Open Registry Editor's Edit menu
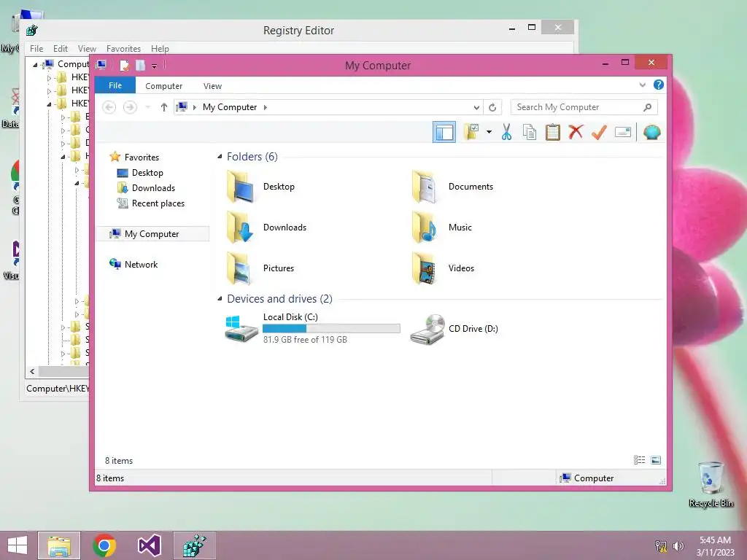Image resolution: width=747 pixels, height=560 pixels. tap(60, 49)
